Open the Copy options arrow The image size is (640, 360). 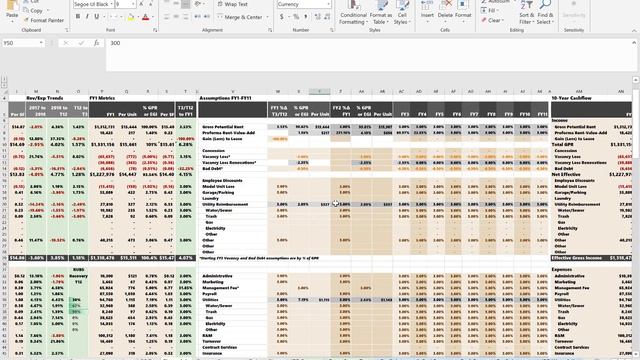click(48, 11)
